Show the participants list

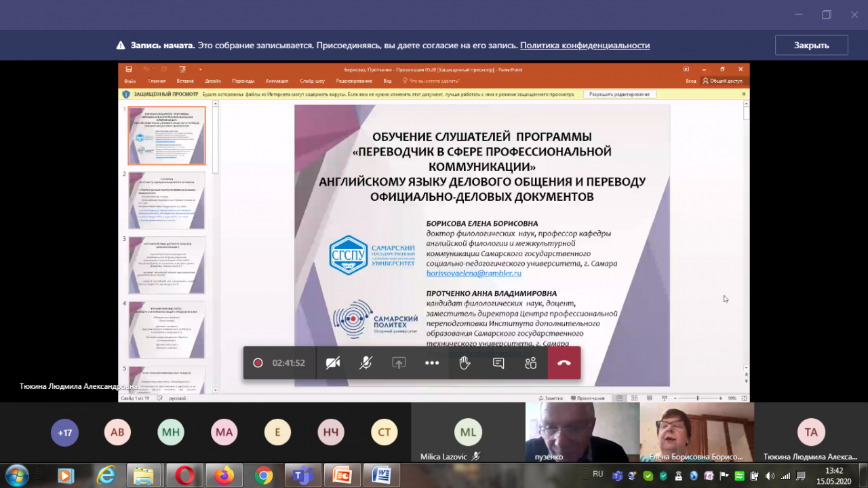531,363
